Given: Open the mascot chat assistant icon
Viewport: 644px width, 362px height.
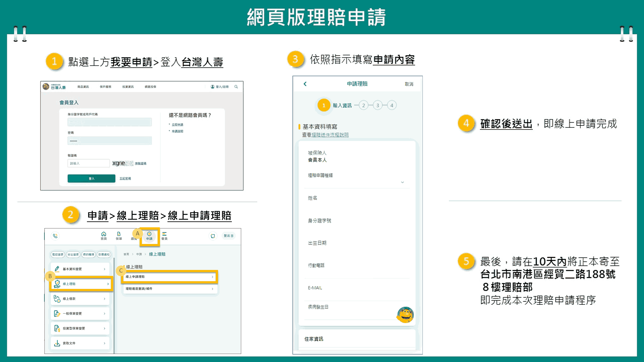Looking at the screenshot, I should click(405, 314).
